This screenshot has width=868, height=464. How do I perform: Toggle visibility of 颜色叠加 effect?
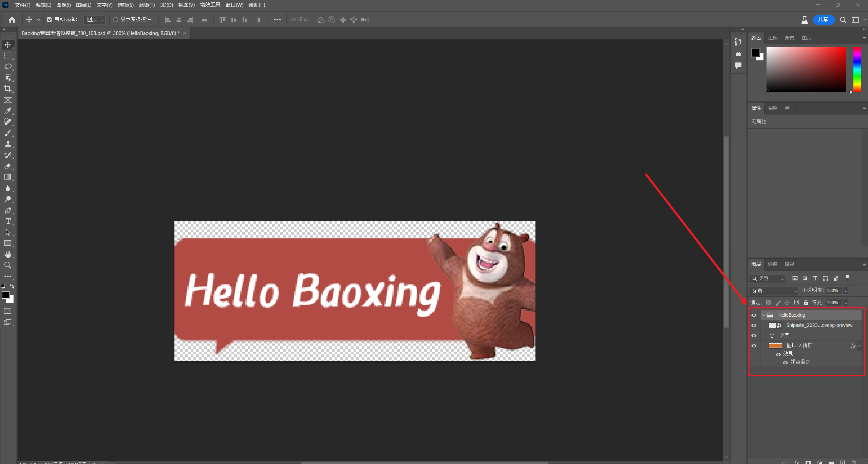point(785,363)
